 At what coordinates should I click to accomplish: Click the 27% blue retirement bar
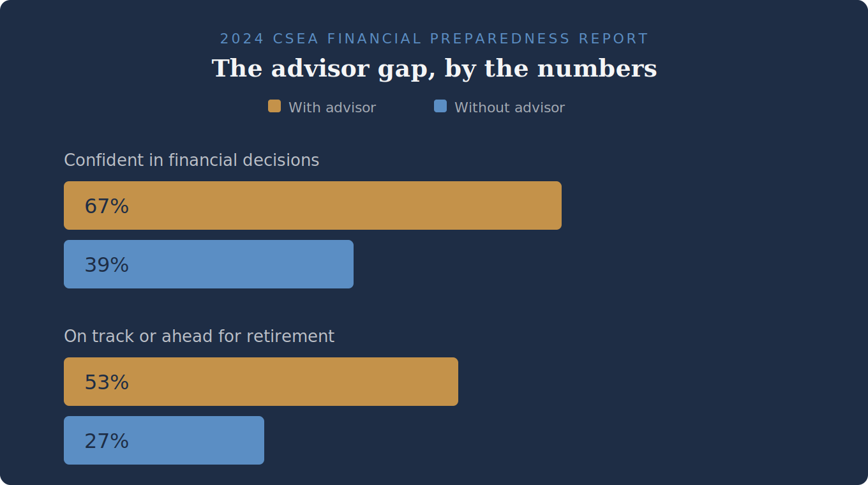(164, 440)
